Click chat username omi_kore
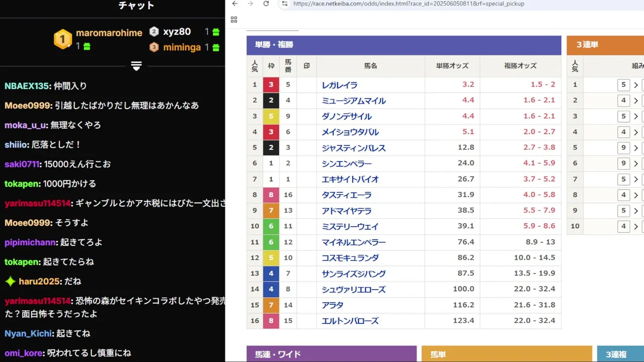Viewport: 644px width, 362px height. (x=23, y=353)
